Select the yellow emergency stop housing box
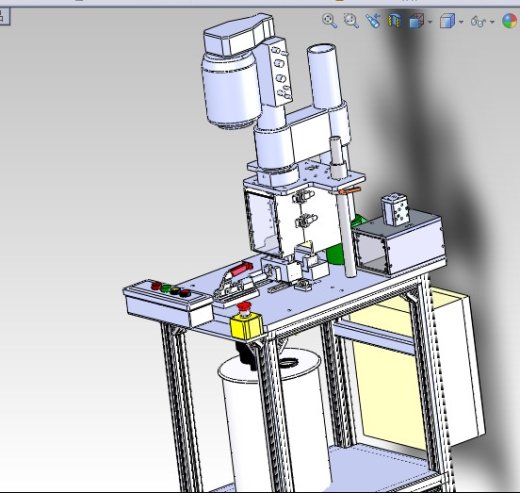The image size is (520, 493). 246,327
